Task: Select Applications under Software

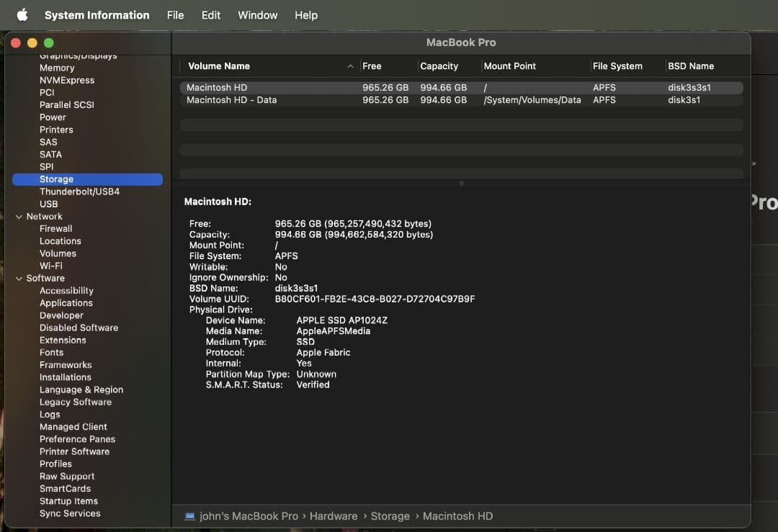Action: coord(66,303)
